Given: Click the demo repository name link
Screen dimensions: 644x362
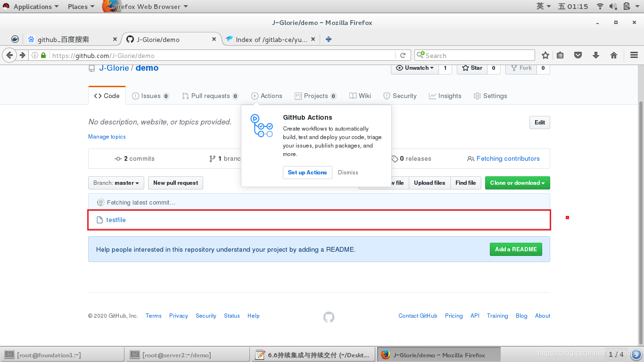Looking at the screenshot, I should 147,68.
